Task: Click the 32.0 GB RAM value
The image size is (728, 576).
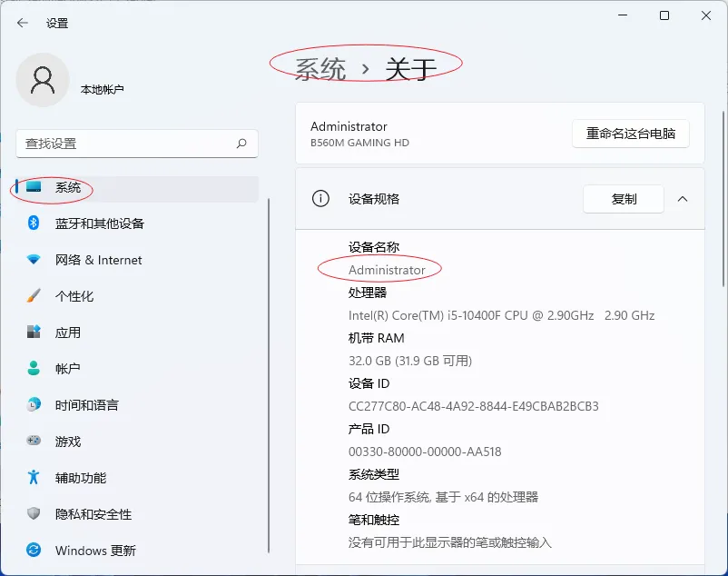Action: coord(410,361)
